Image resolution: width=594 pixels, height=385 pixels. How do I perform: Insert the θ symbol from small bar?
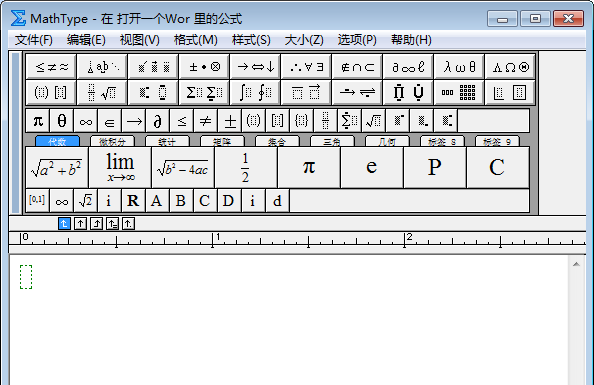[x=62, y=121]
